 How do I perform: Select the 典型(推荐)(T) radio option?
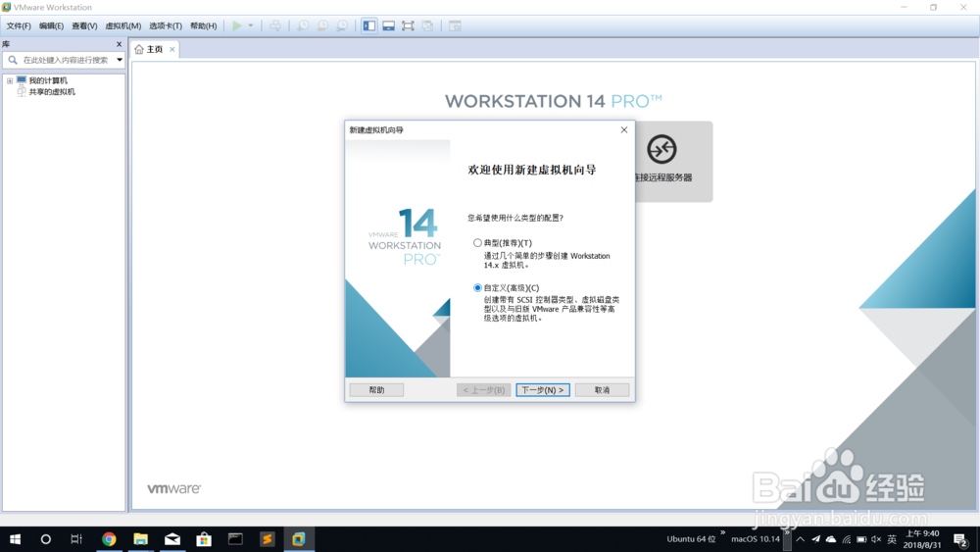(x=477, y=242)
